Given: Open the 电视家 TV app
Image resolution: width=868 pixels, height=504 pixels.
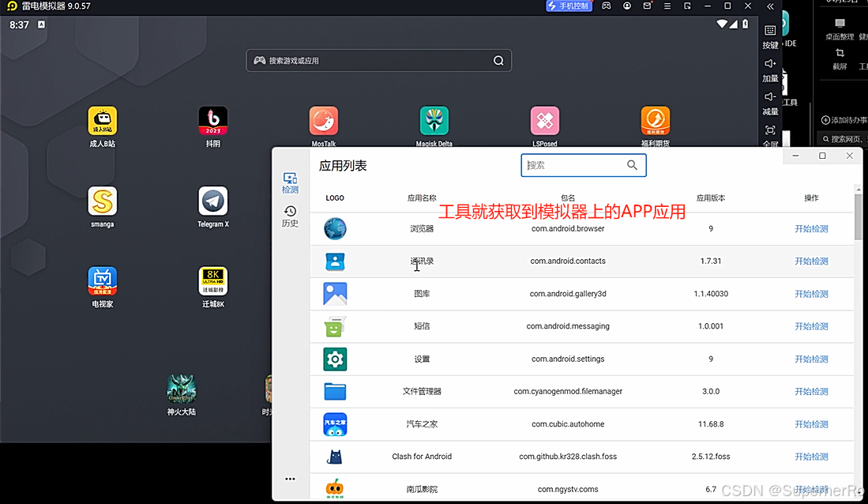Looking at the screenshot, I should click(x=103, y=280).
